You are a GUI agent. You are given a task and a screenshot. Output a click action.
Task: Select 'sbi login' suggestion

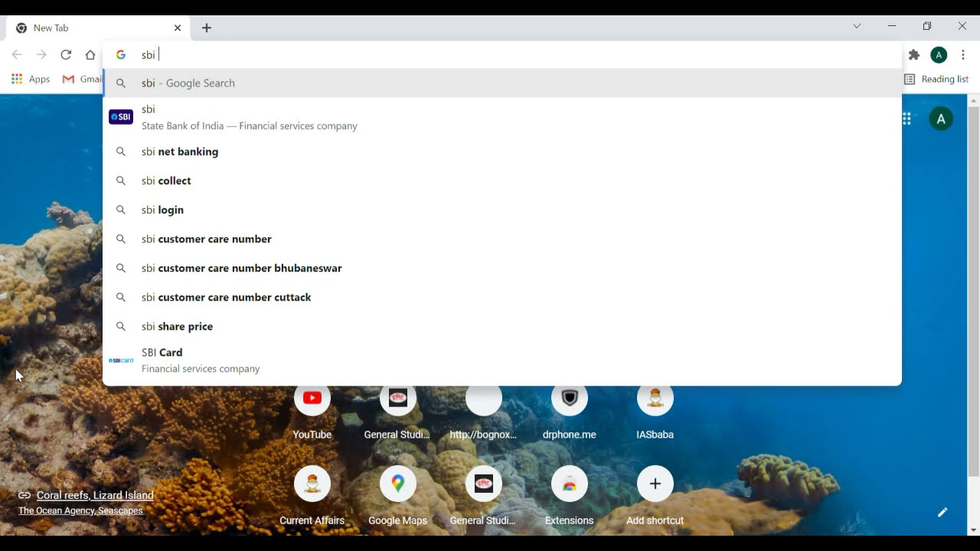[502, 210]
